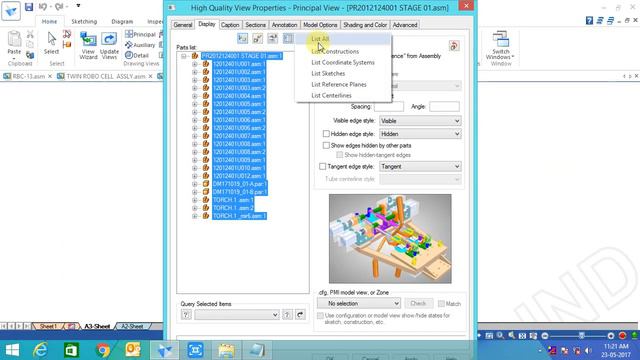Open the Shading and Color tab
The height and width of the screenshot is (360, 640).
pyautogui.click(x=365, y=25)
